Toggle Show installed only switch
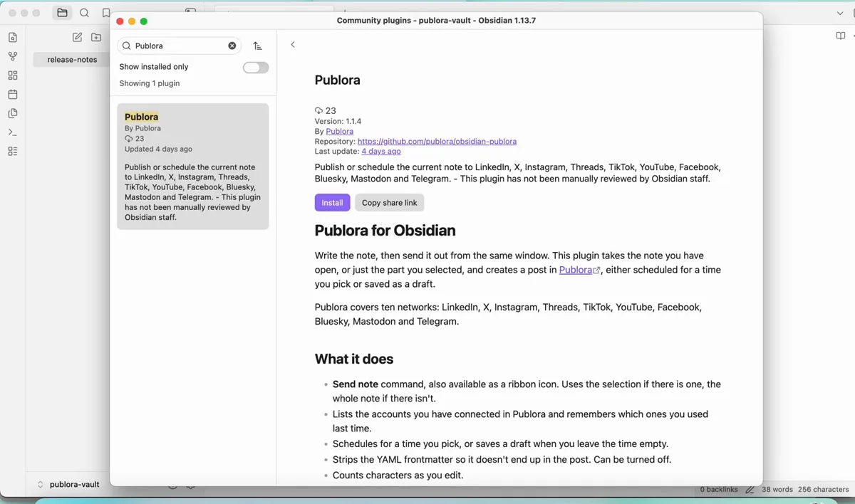Viewport: 855px width, 504px height. 256,68
